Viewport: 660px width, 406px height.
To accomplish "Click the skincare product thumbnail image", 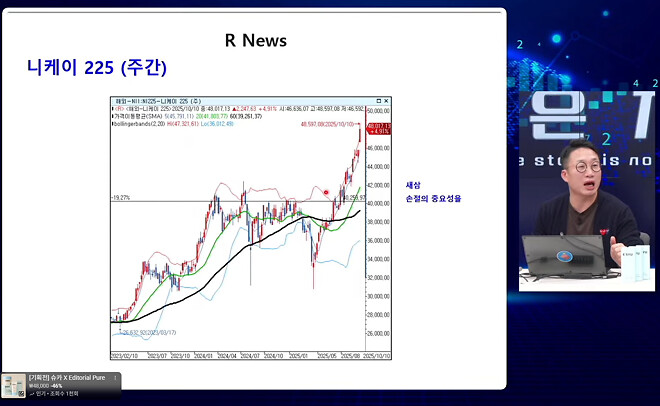I will pos(13,385).
